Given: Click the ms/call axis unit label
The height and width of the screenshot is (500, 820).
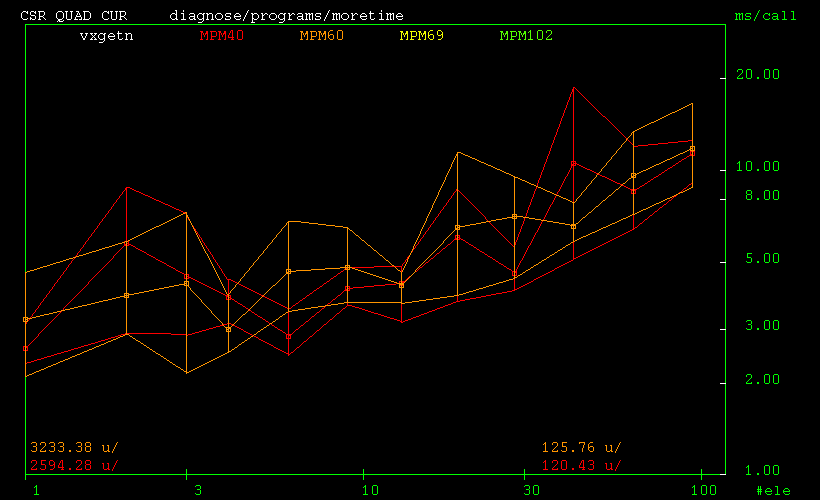Looking at the screenshot, I should (x=766, y=16).
